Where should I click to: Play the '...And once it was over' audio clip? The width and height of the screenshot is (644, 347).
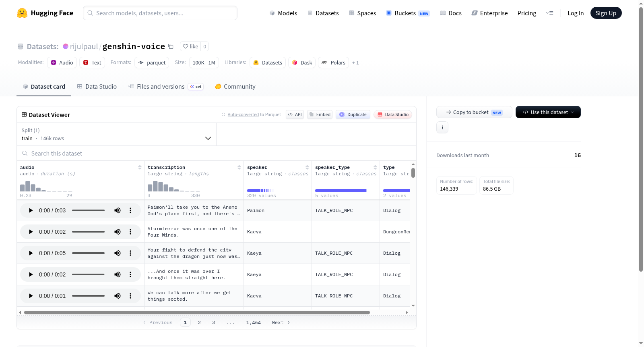pyautogui.click(x=31, y=274)
